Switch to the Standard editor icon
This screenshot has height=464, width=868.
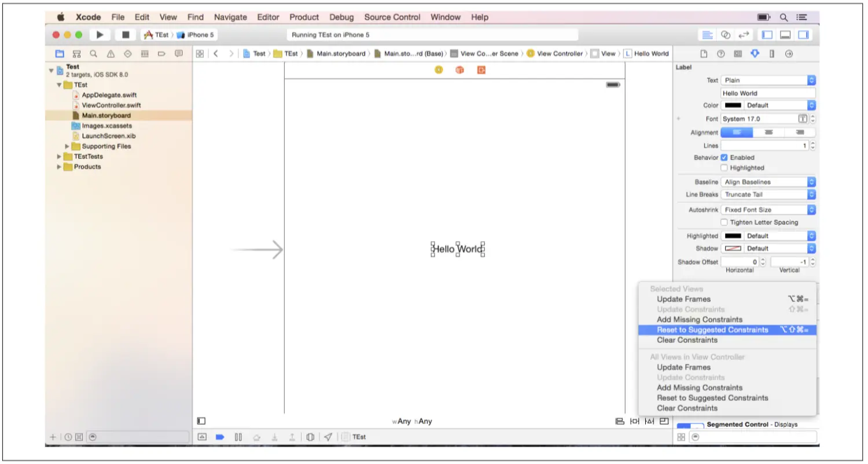pyautogui.click(x=707, y=35)
